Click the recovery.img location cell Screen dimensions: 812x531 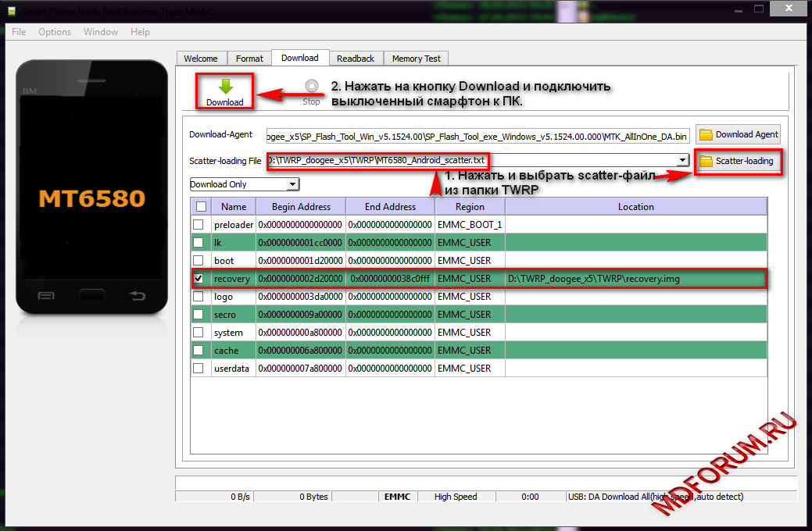point(635,279)
